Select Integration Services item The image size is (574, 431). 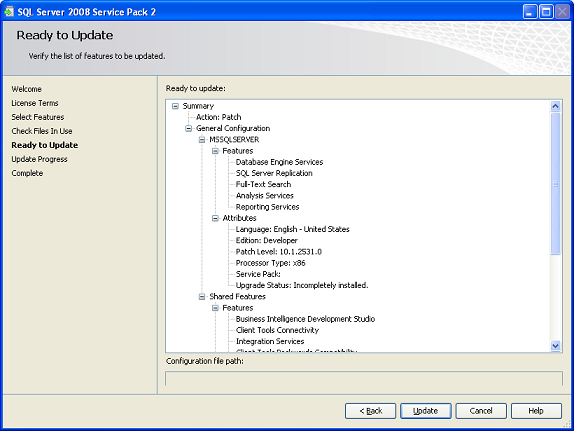click(x=270, y=341)
